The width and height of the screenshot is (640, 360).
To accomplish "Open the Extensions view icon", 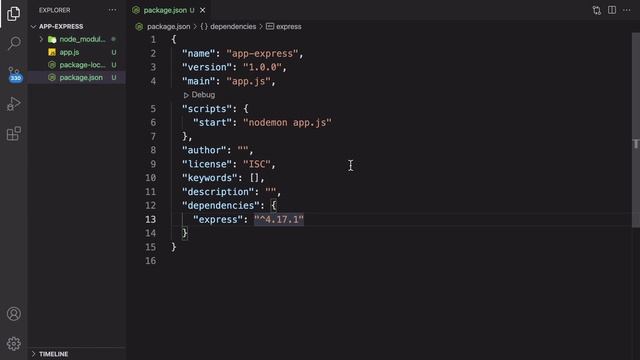I will pos(13,133).
